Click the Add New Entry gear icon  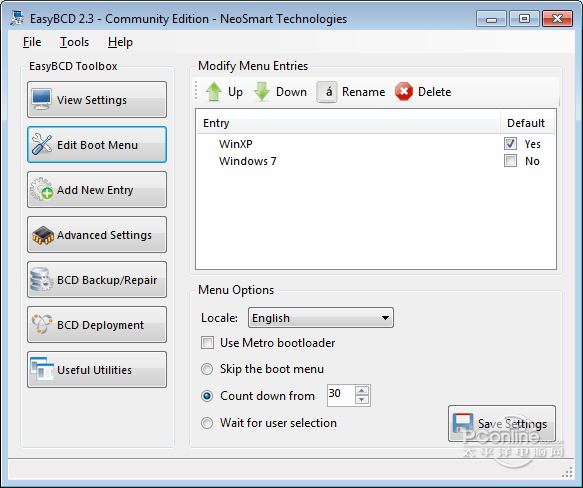[x=41, y=189]
